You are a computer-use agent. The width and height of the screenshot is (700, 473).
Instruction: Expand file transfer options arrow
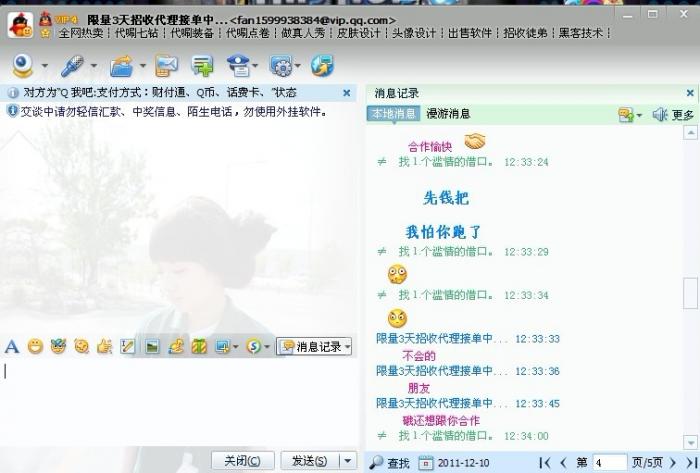pos(143,66)
